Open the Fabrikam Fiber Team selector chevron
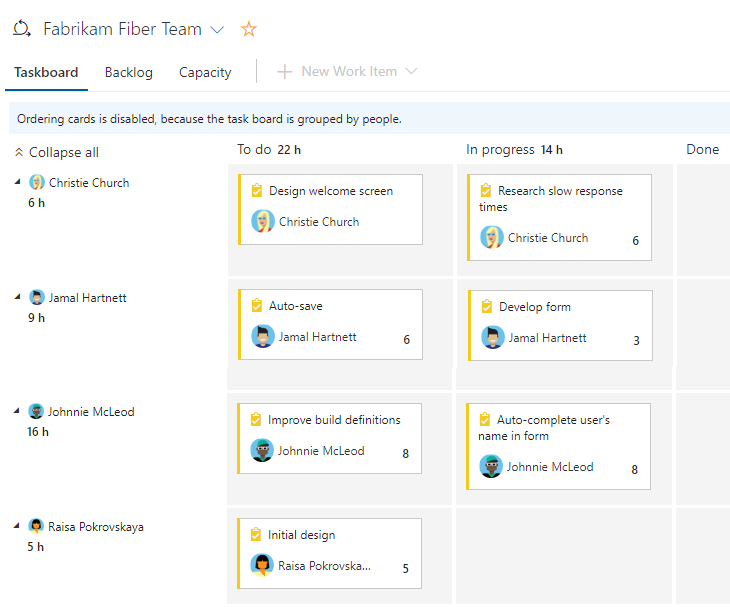 pyautogui.click(x=218, y=30)
